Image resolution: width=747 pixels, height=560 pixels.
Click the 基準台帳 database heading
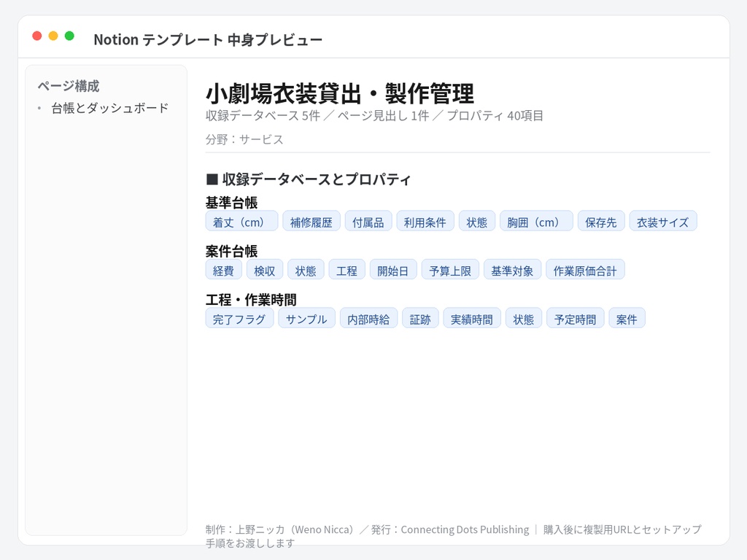click(x=231, y=203)
